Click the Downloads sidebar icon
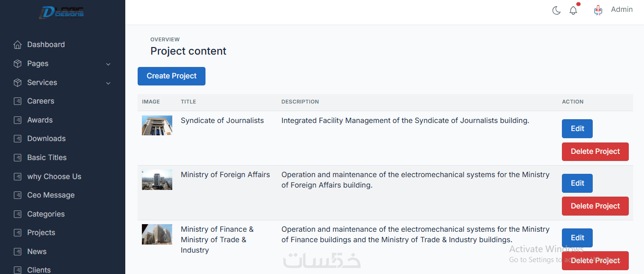644x274 pixels. tap(18, 139)
